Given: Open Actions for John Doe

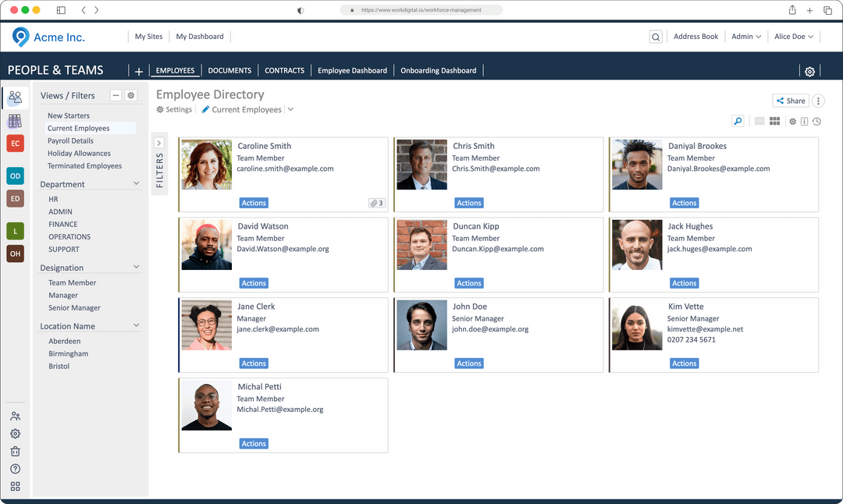Looking at the screenshot, I should tap(468, 363).
